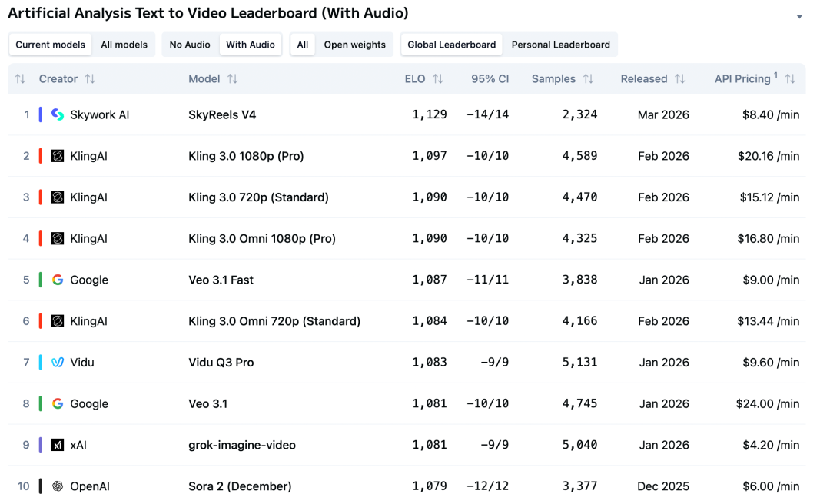This screenshot has width=830, height=504.
Task: Click the Vidu logo icon
Action: 58,363
